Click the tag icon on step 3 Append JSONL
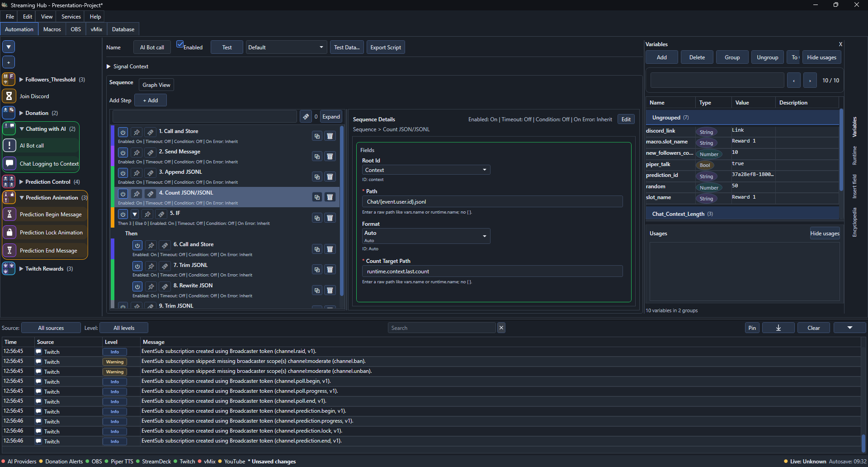Viewport: 868px width, 467px height. (151, 173)
